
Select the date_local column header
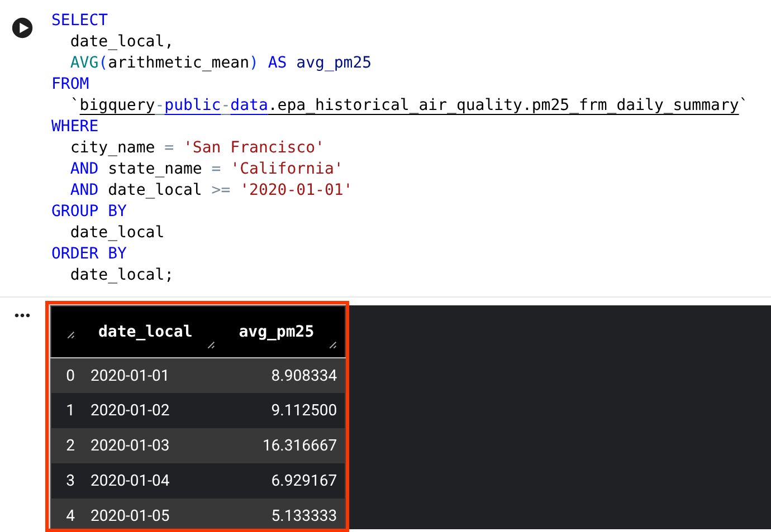click(x=145, y=331)
